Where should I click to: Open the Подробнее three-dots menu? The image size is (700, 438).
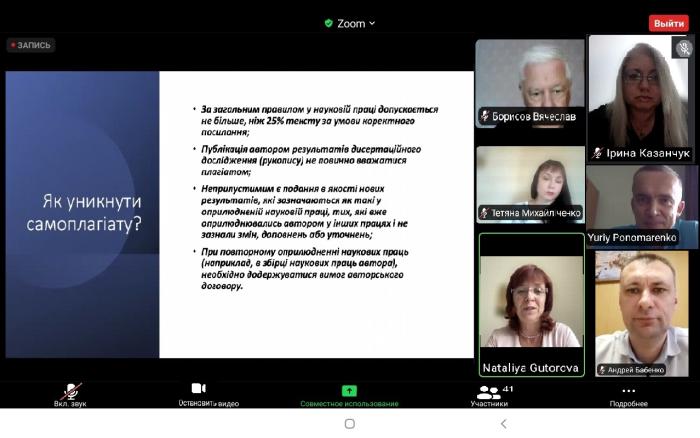coord(628,391)
